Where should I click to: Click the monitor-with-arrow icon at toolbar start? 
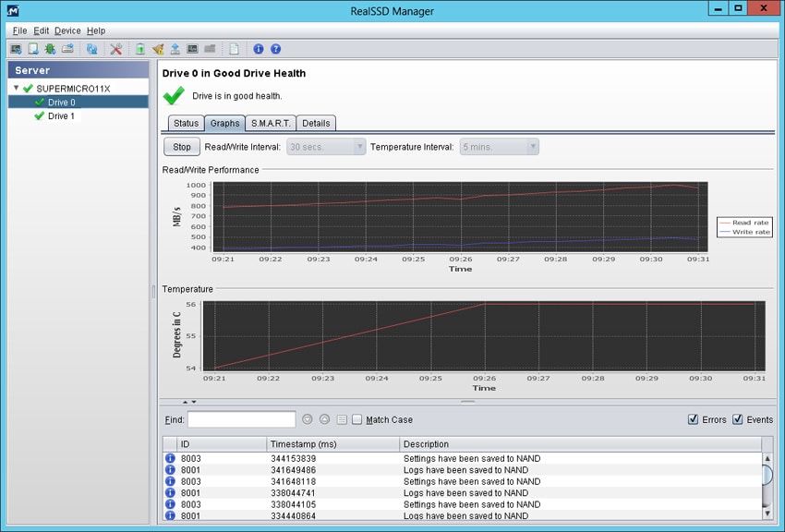16,49
